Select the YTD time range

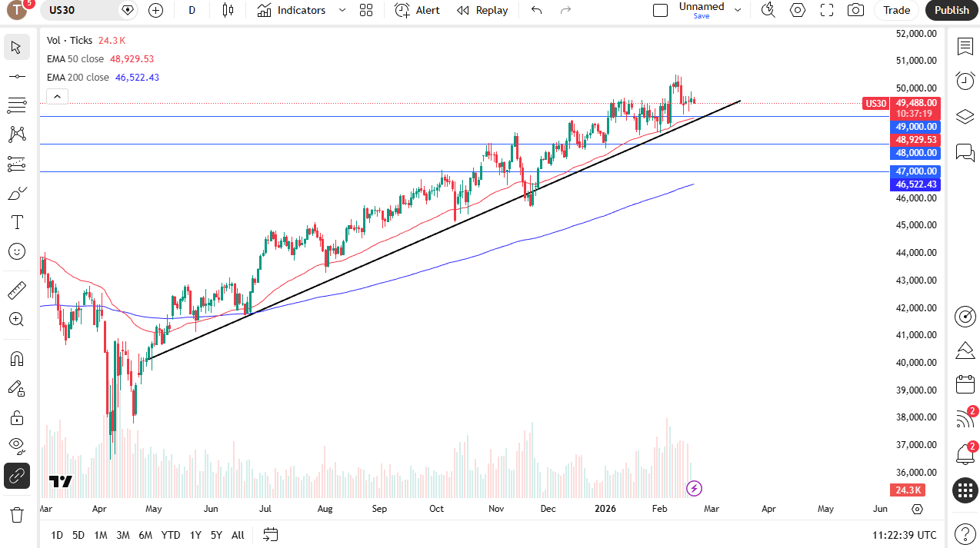171,535
